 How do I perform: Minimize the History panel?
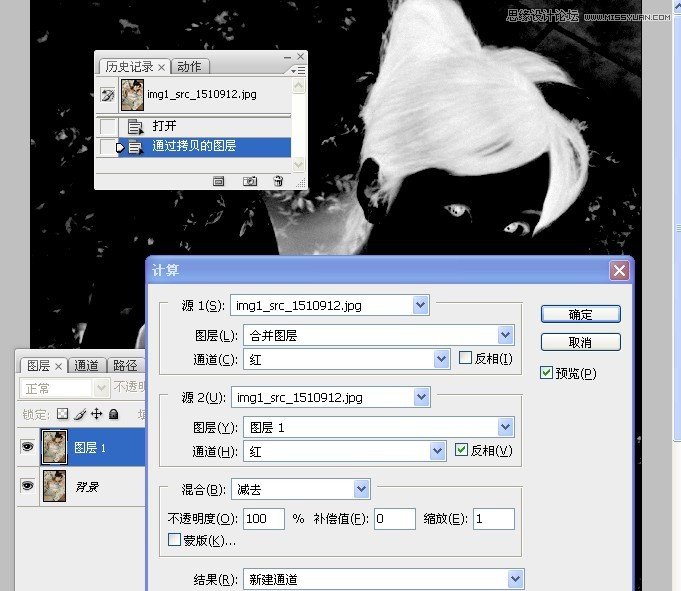[287, 57]
